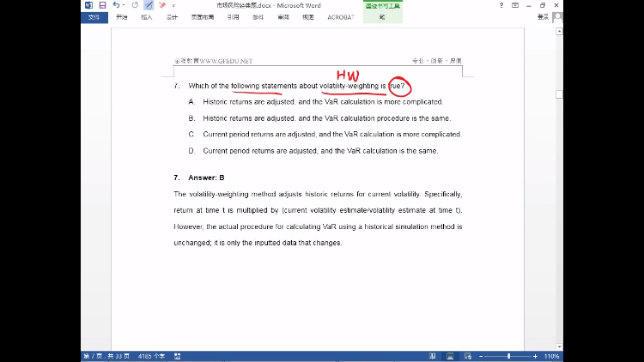Switch to the 视图 (View) ribbon tab
The image size is (644, 362).
click(x=308, y=17)
